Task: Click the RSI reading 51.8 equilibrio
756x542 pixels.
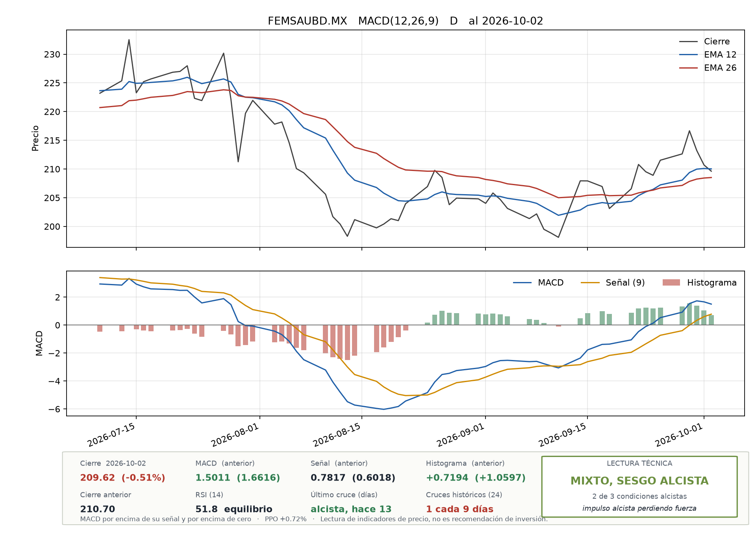Action: (234, 509)
